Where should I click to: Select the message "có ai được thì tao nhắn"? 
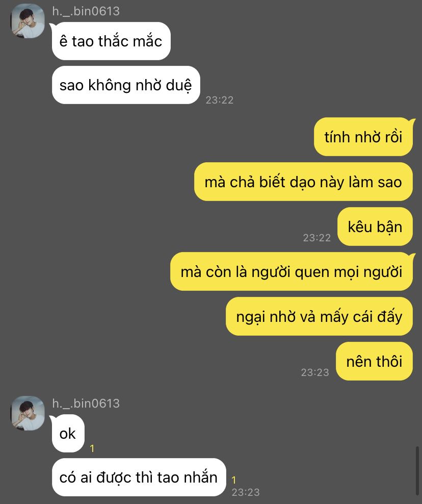tap(139, 477)
